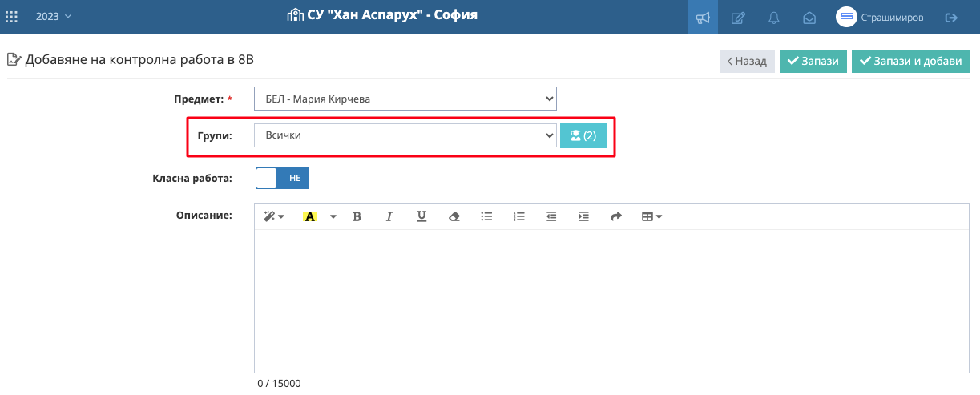Open the notifications bell icon
This screenshot has width=980, height=395.
774,17
